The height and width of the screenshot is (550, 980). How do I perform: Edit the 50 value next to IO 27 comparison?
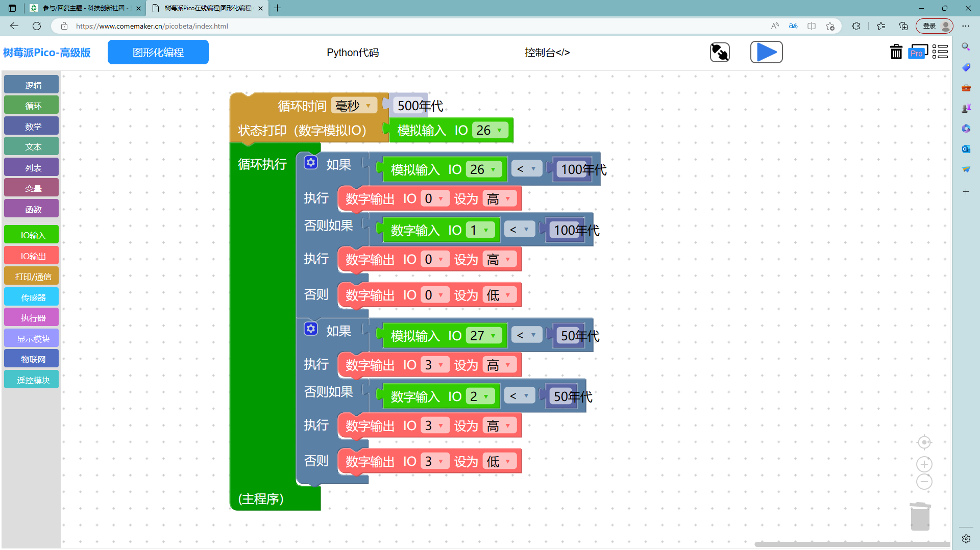coord(569,336)
